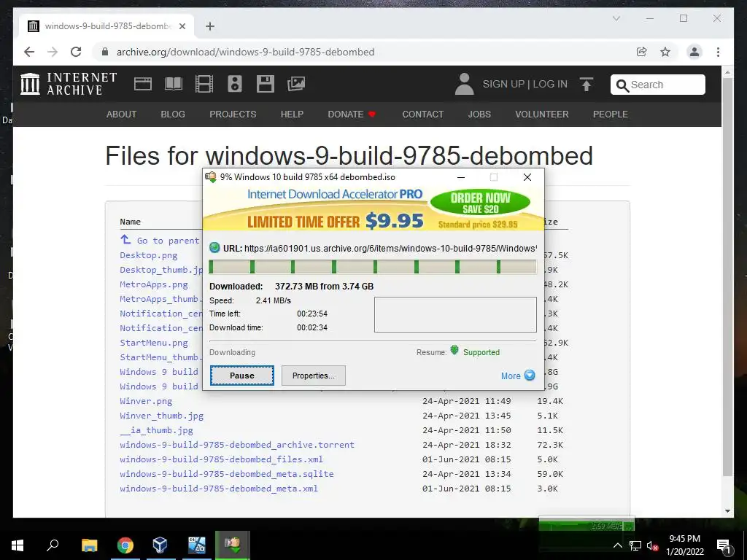Viewport: 747px width, 560px height.
Task: Open Chrome three-dot menu
Action: coord(718,52)
